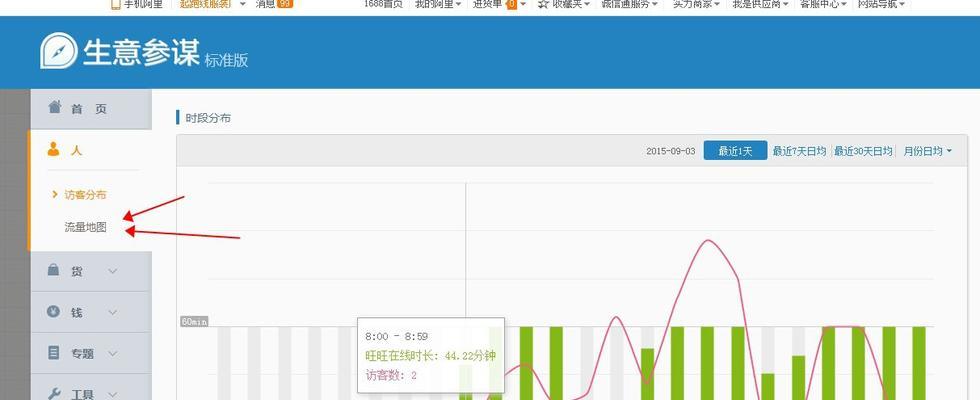Screen dimensions: 980x400
Task: Click the orange count badge beside 进货单
Action: tap(512, 4)
